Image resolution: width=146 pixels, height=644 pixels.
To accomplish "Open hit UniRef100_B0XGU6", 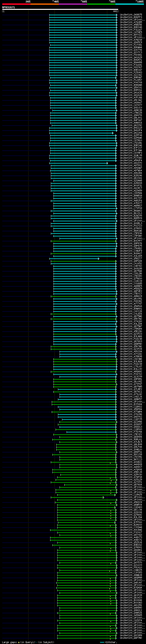I will point(131,600).
